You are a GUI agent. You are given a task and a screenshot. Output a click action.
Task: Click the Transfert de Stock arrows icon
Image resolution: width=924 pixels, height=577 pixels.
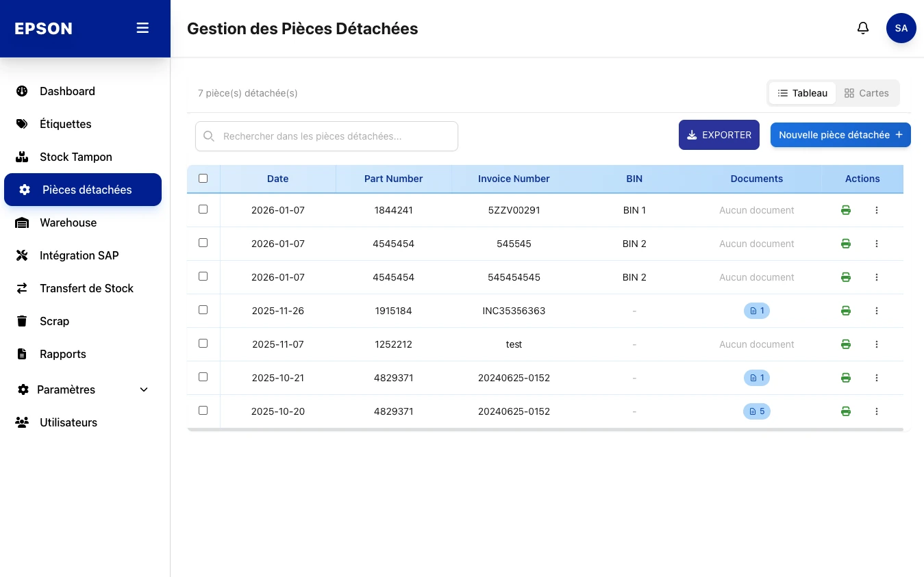coord(22,288)
